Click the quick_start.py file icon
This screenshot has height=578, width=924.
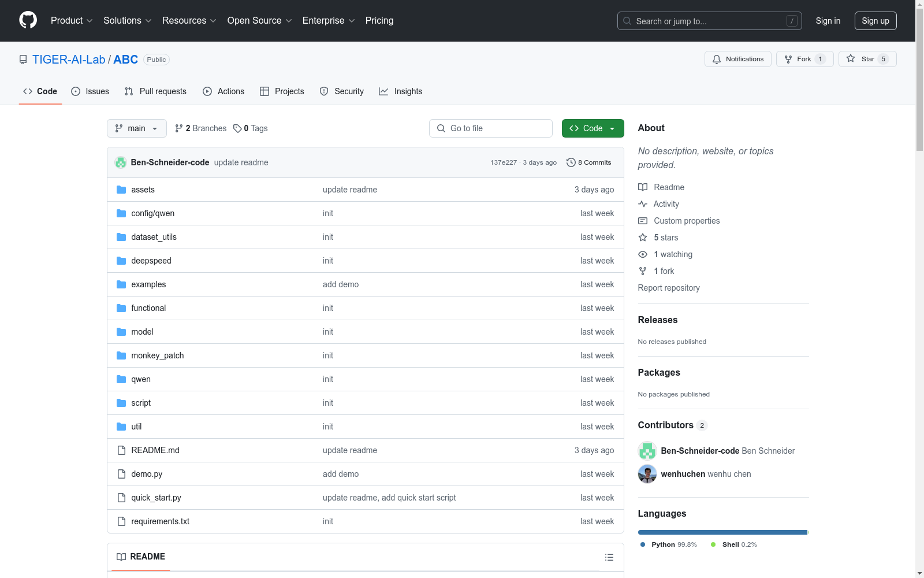coord(121,498)
